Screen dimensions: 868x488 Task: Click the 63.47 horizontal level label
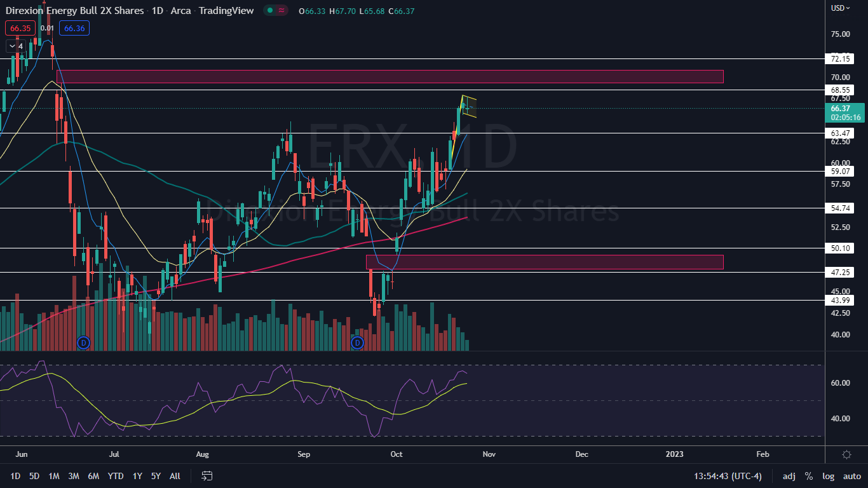pos(841,133)
